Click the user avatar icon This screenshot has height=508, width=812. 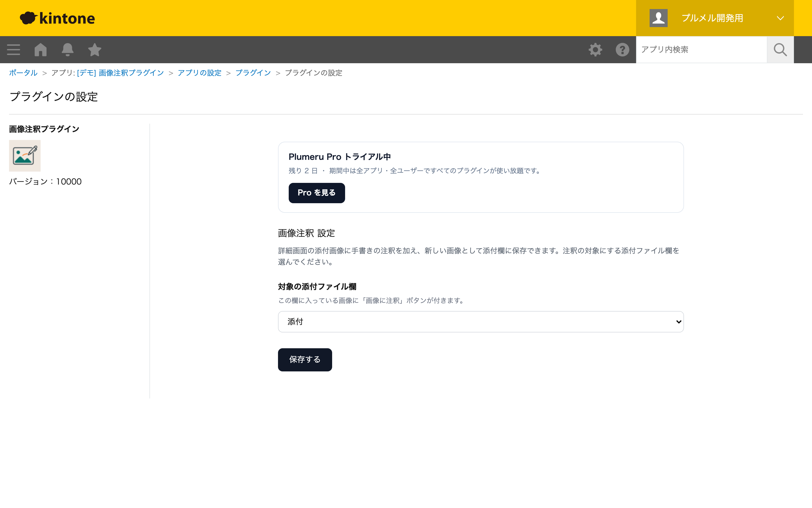[x=658, y=18]
